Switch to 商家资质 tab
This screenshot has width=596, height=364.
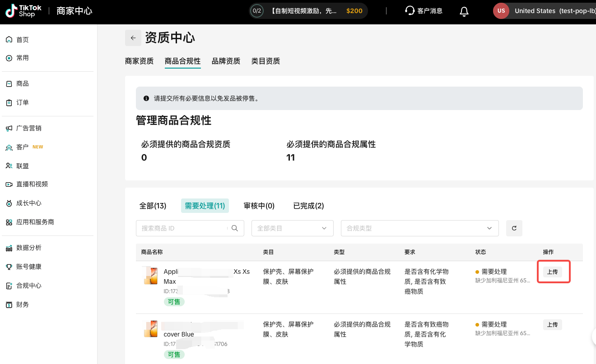coord(139,61)
